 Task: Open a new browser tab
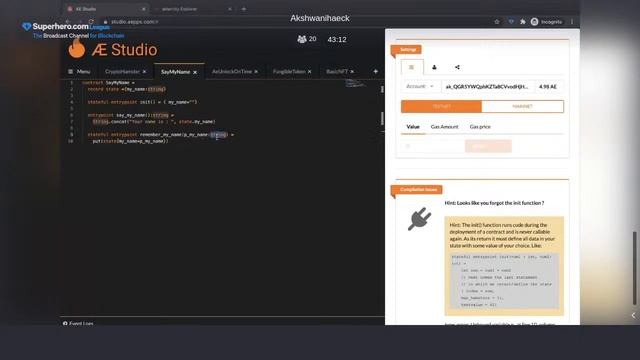[244, 9]
